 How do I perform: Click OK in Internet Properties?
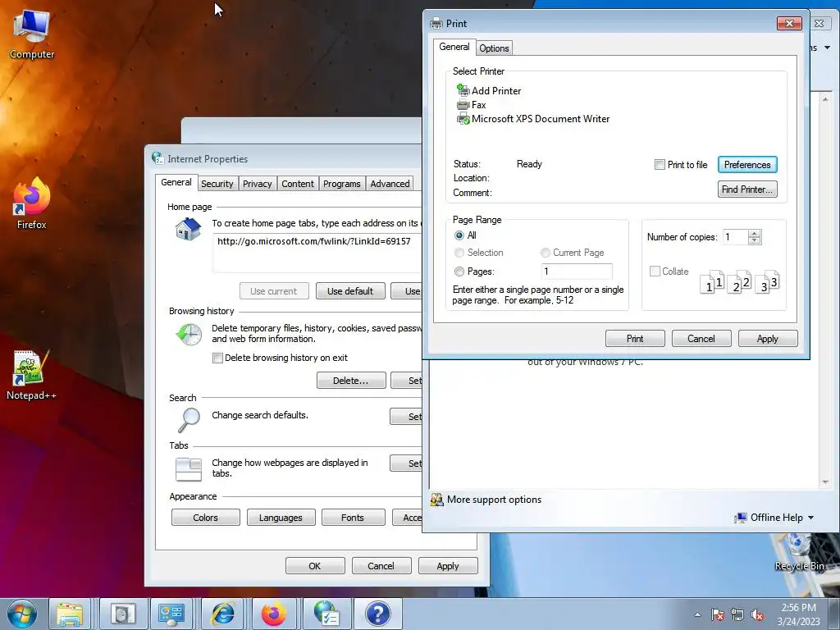click(x=315, y=566)
